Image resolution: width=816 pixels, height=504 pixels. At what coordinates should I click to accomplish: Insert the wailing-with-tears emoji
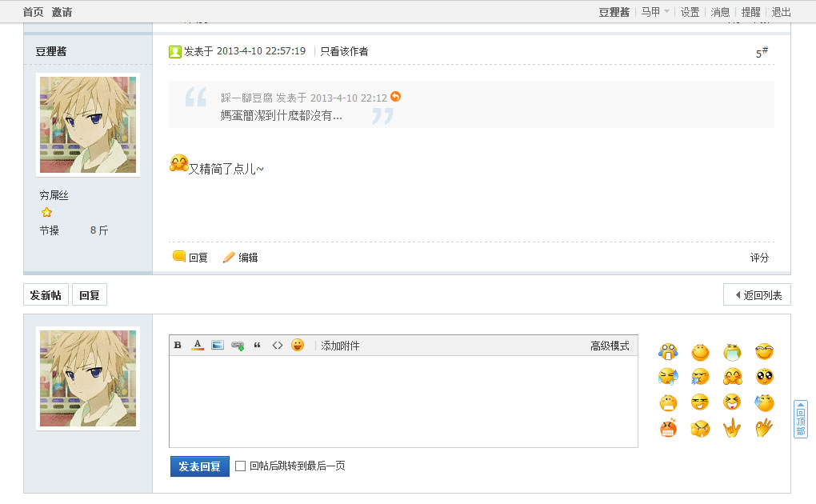pyautogui.click(x=668, y=352)
